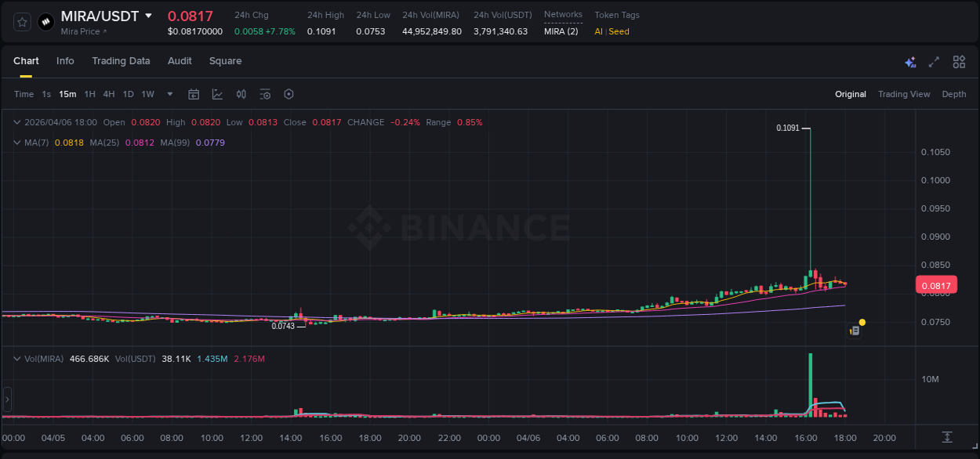Click the 24h Vol(USDT) value 3,791,340.63
This screenshot has width=980, height=459.
(x=500, y=31)
